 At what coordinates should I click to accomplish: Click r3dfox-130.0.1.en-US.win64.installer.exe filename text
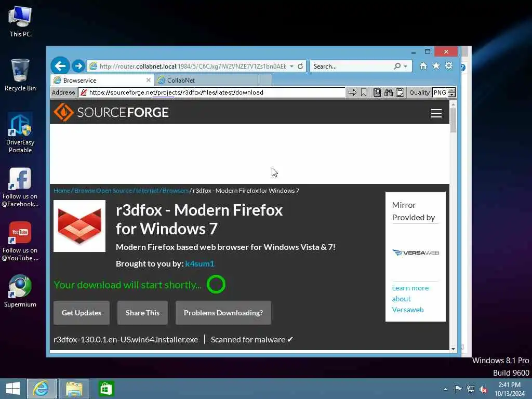click(126, 340)
